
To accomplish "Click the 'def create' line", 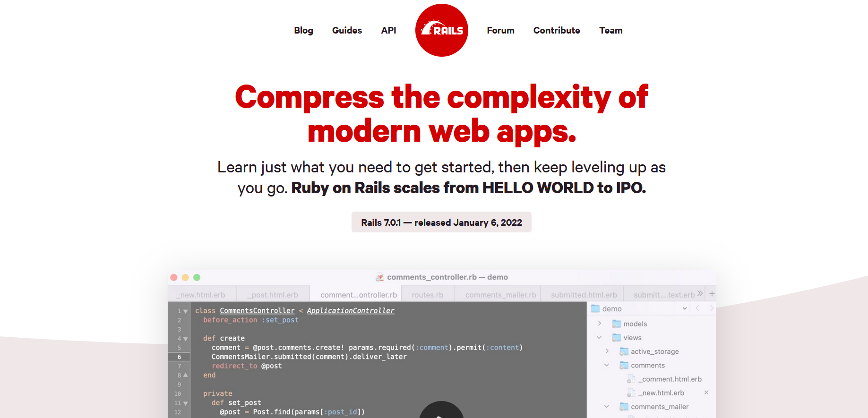I will coord(224,338).
